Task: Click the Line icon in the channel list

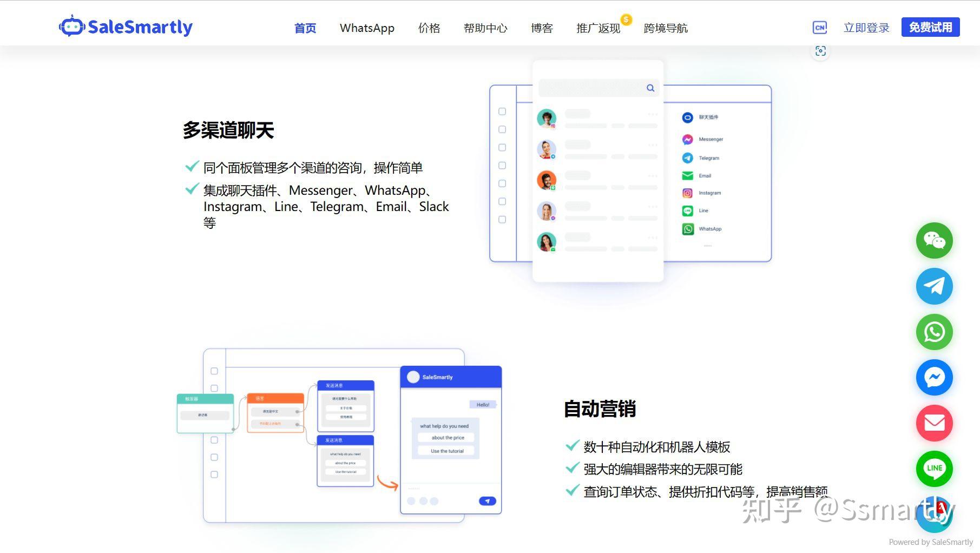Action: tap(687, 211)
